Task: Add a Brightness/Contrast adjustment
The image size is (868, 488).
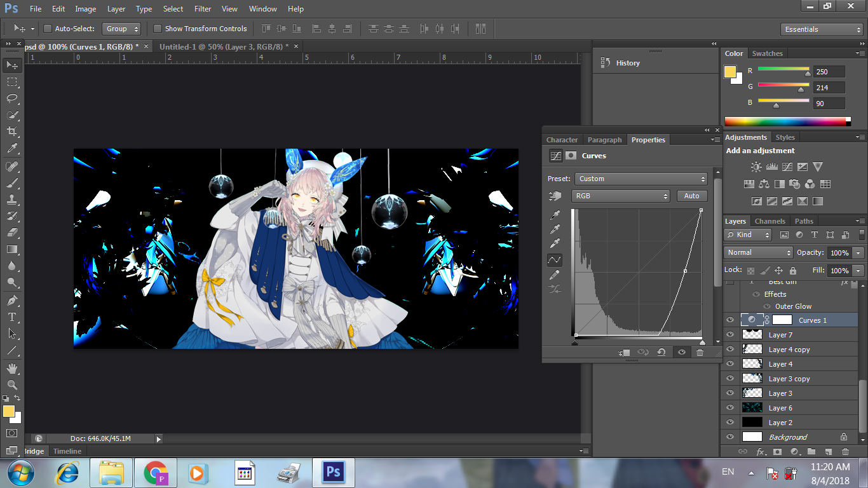Action: (x=756, y=167)
